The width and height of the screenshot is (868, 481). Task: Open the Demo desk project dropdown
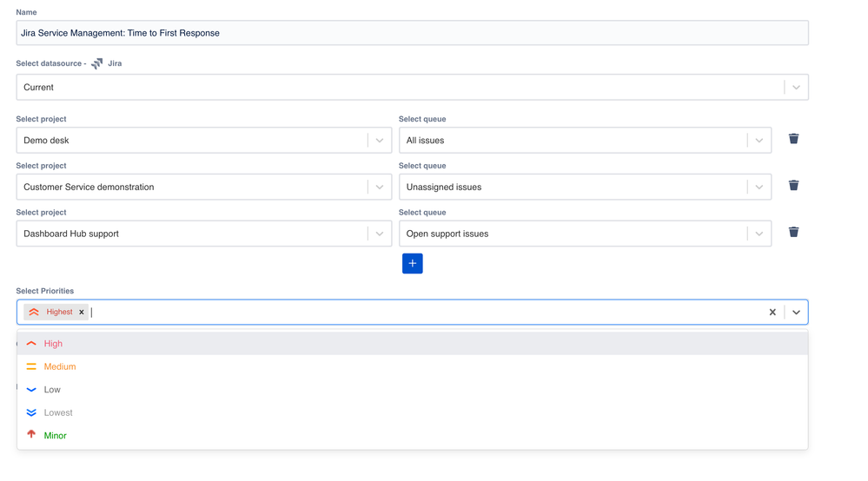click(x=203, y=141)
